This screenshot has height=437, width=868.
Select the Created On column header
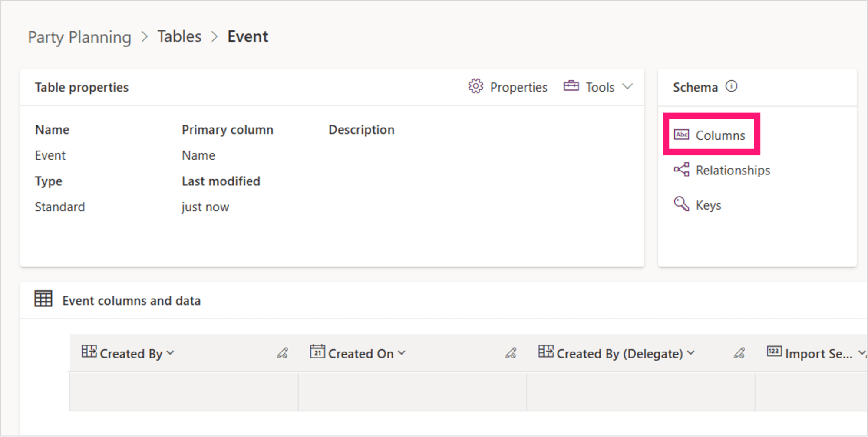(413, 353)
